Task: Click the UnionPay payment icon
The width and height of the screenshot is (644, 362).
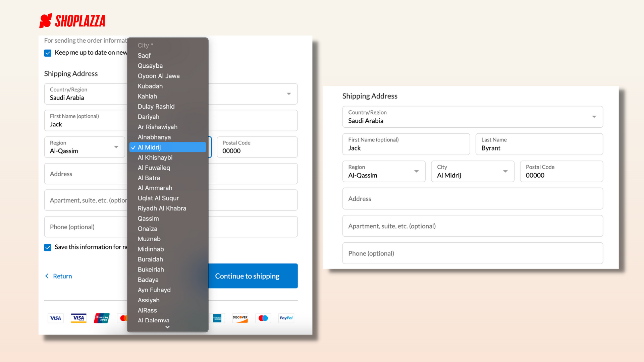Action: pyautogui.click(x=102, y=318)
